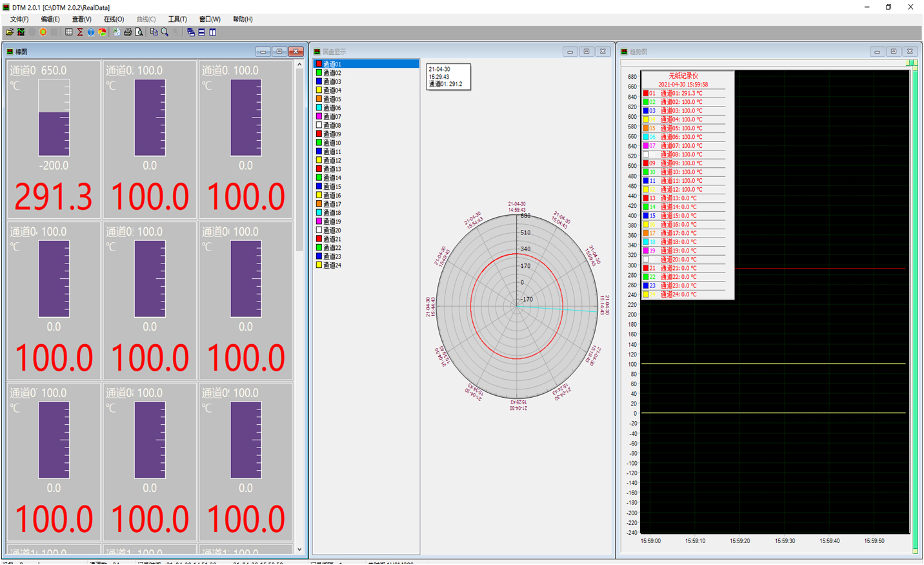Maximize the 趋势图 trend chart window
Viewport: 924px width, 565px height.
893,52
